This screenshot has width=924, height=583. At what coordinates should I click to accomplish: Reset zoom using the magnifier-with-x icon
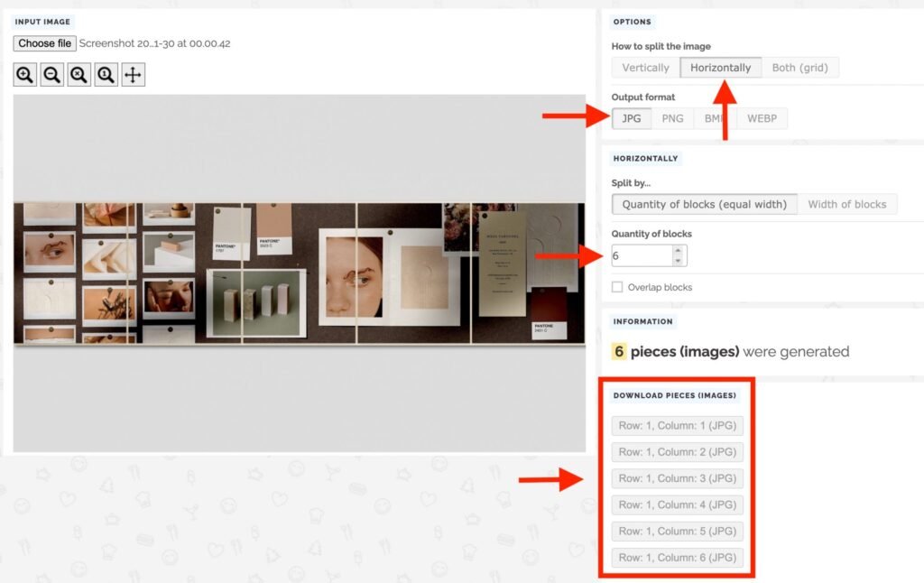click(x=79, y=74)
